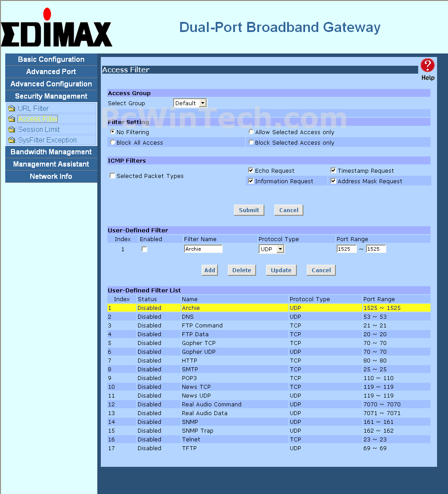Image resolution: width=448 pixels, height=494 pixels.
Task: Select the News TCP filter row
Action: [x=269, y=387]
